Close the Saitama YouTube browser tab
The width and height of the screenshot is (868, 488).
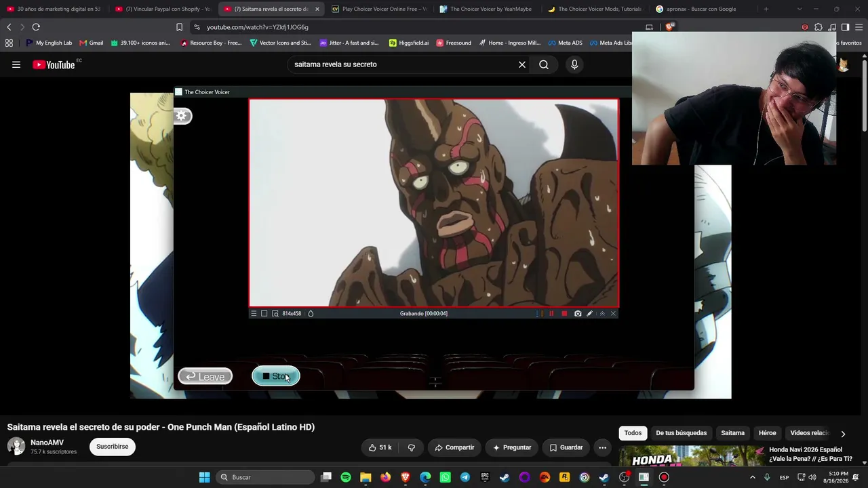(x=317, y=9)
